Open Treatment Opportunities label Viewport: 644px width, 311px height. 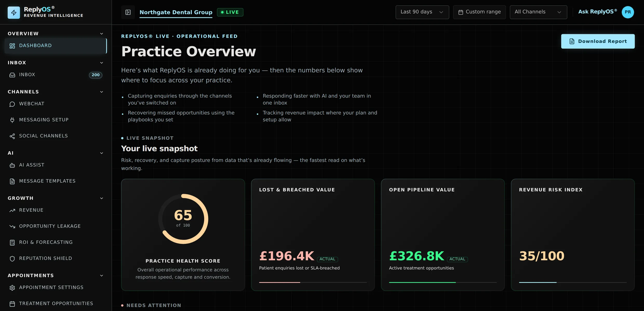[56, 303]
